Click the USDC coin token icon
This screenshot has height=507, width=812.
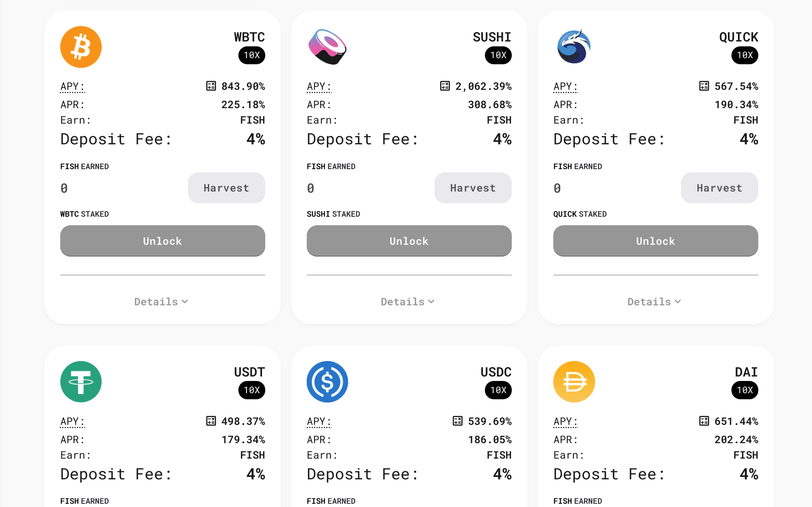click(x=327, y=382)
